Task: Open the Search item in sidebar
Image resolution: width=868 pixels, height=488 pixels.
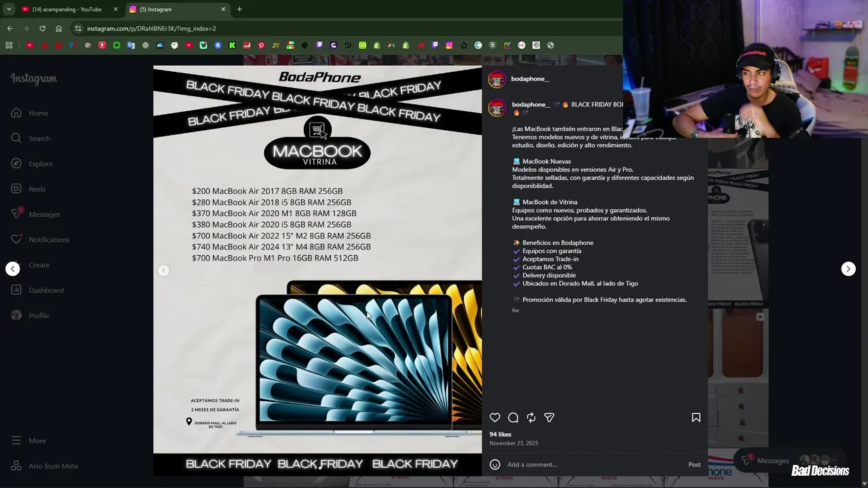Action: click(31, 138)
